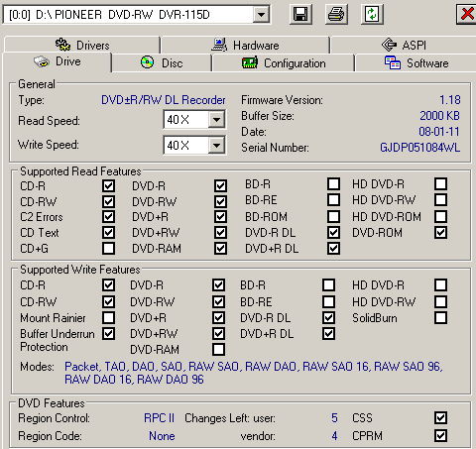Click the Drivers tab gear icon
Screen dimensions: 476x449
62,45
